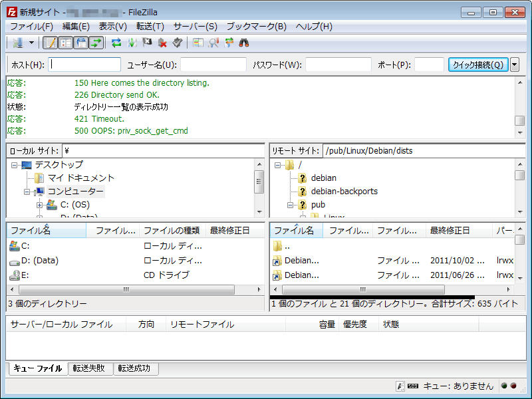532x399 pixels.
Task: Select debian-backports in remote tree
Action: (x=344, y=192)
